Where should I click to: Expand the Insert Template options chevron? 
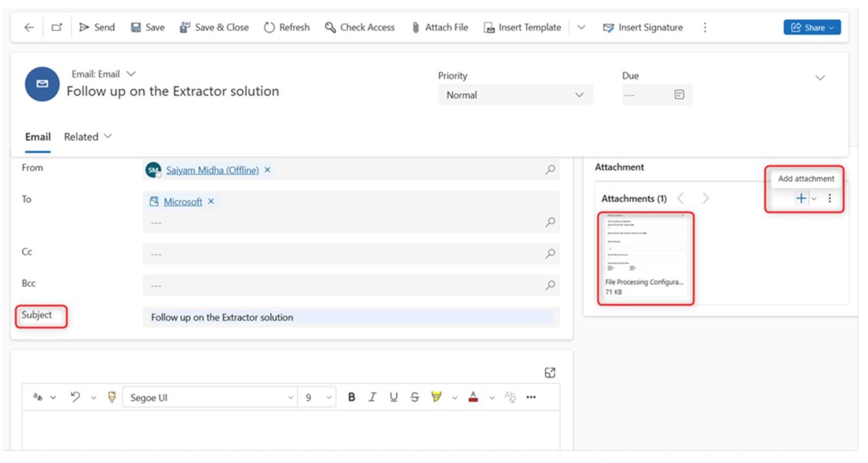pyautogui.click(x=581, y=27)
